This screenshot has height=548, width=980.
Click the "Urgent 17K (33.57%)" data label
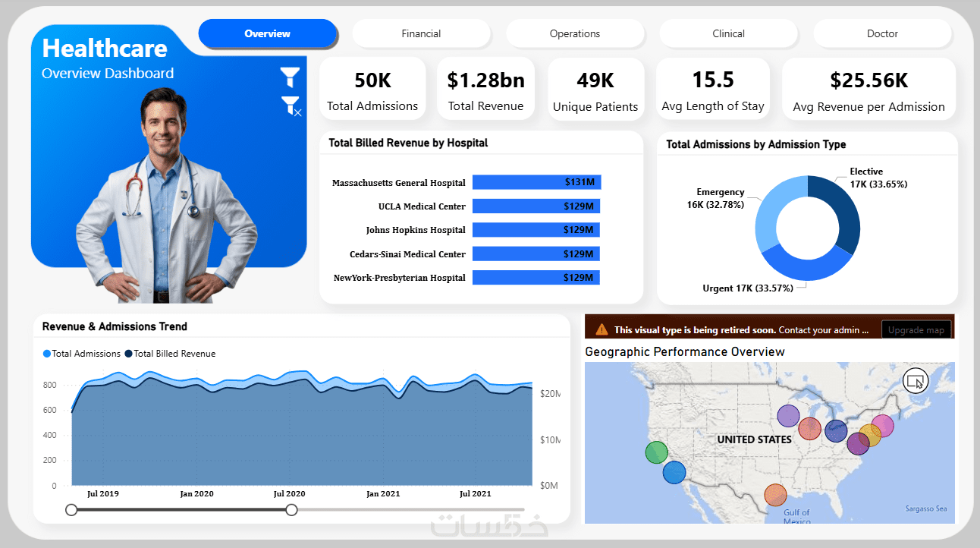pyautogui.click(x=748, y=288)
